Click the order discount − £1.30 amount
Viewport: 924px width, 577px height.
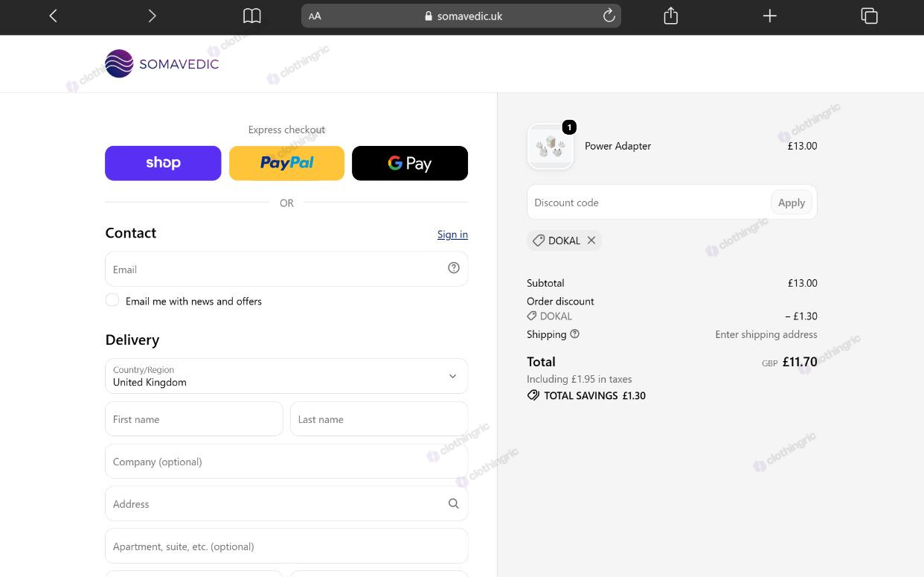[801, 316]
